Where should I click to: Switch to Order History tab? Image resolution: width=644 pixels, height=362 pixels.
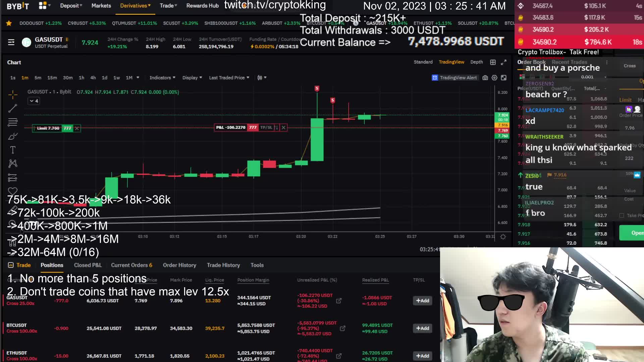coord(179,265)
